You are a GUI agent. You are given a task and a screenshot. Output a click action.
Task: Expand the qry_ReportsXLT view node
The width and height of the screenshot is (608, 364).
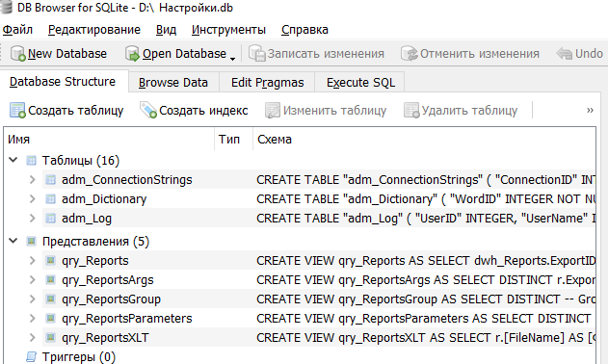click(33, 338)
